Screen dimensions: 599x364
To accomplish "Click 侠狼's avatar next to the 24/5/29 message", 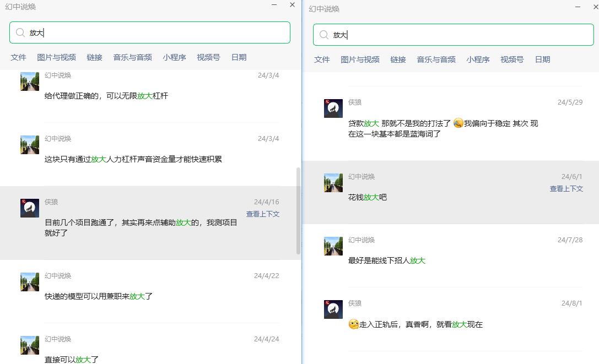I will point(333,108).
